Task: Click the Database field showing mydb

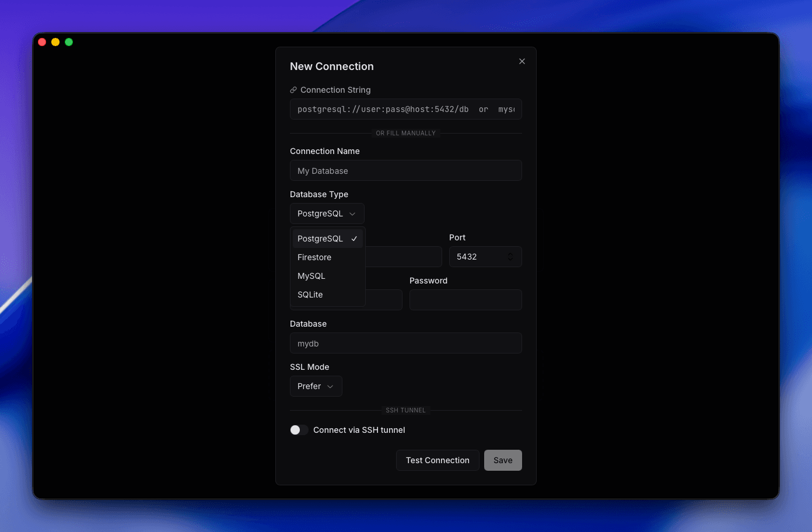Action: coord(406,343)
